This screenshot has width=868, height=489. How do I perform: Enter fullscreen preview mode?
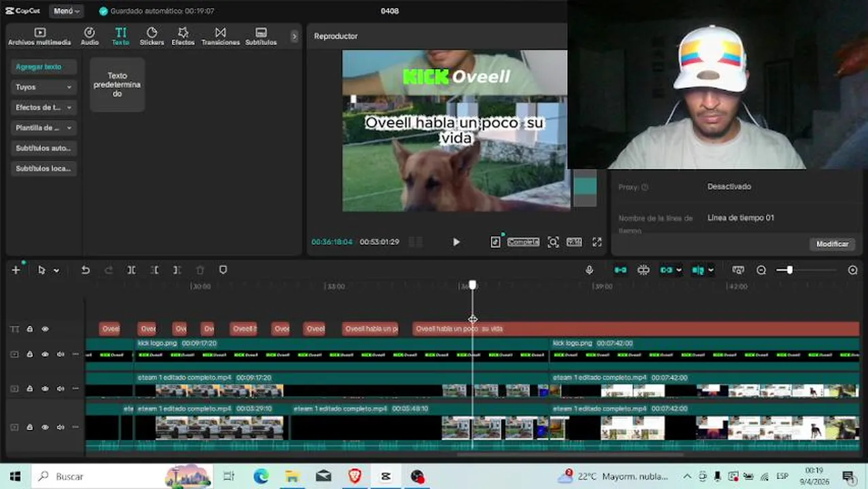[x=597, y=242]
